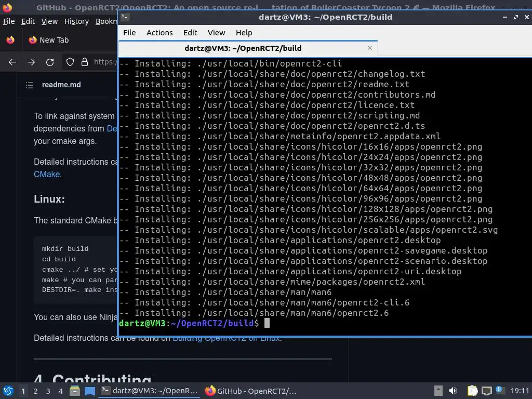The height and width of the screenshot is (399, 532).
Task: Click the site security padlock icon
Action: tap(85, 62)
